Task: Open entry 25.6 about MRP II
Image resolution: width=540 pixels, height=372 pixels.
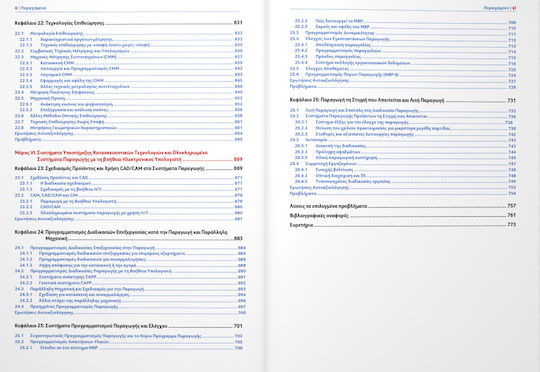Action: pos(403,74)
